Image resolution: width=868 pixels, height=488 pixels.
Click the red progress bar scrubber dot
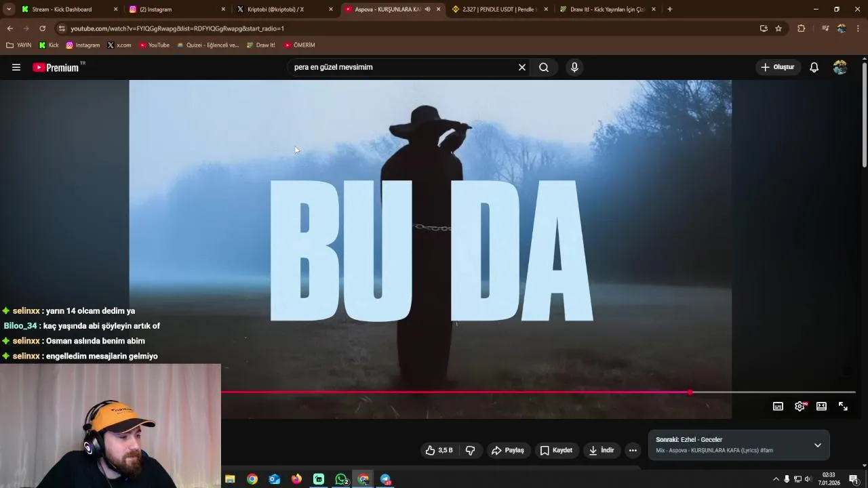(x=690, y=392)
